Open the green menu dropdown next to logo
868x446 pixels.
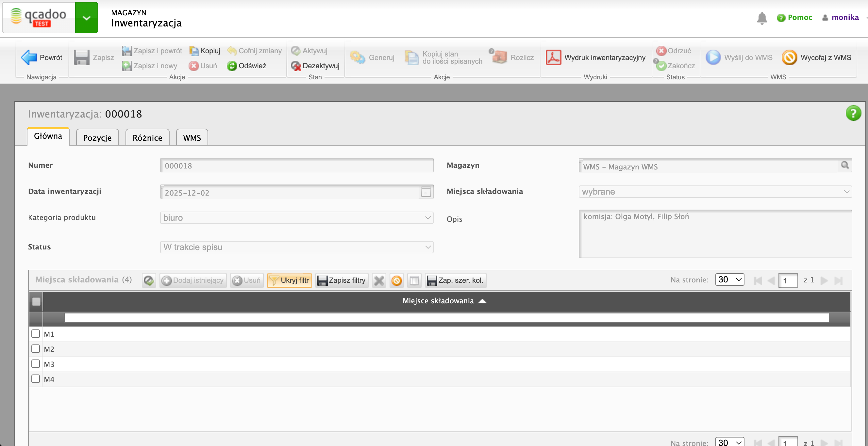click(87, 18)
